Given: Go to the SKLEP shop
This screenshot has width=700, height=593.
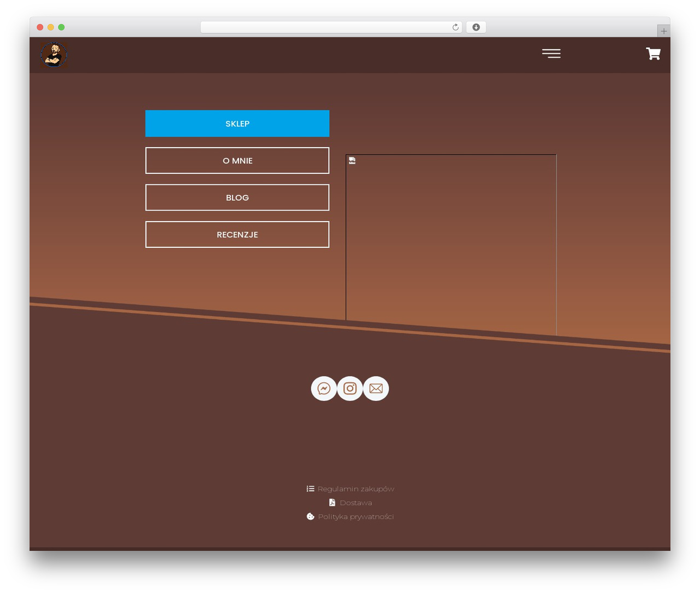Looking at the screenshot, I should pyautogui.click(x=237, y=124).
